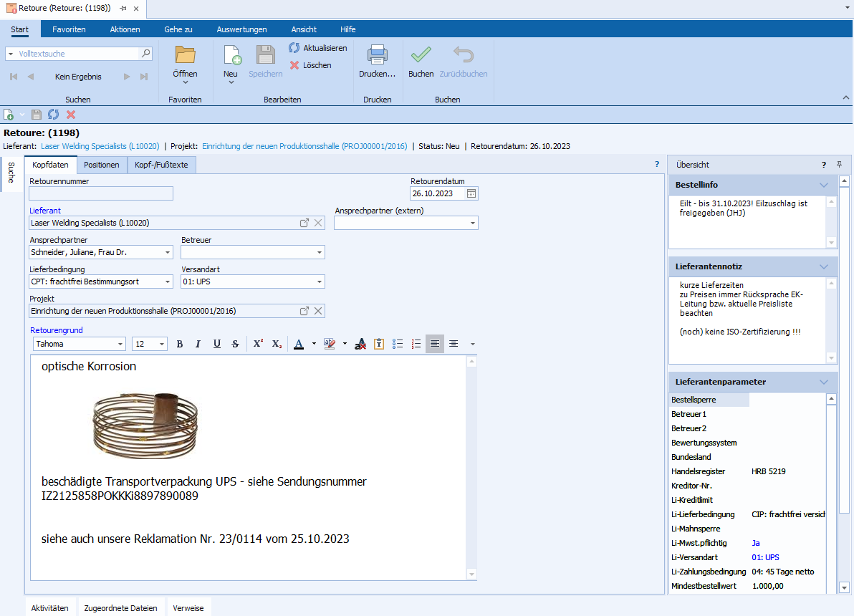Open the Auswertungen ribbon menu
The image size is (854, 616).
pos(241,29)
